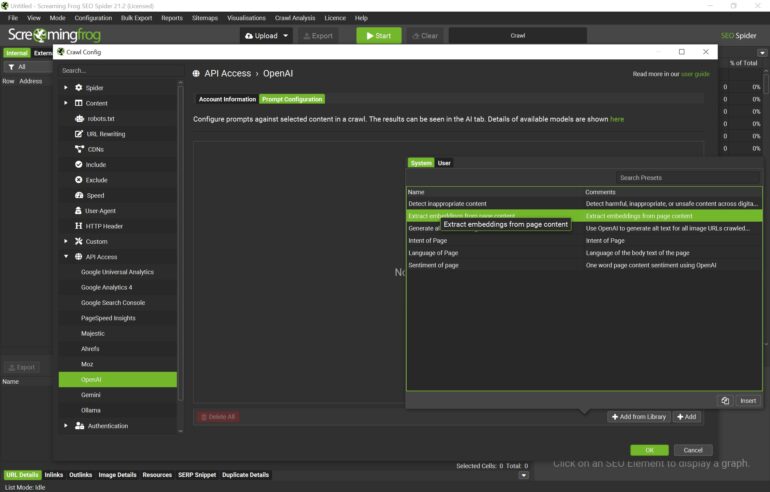Image resolution: width=770 pixels, height=492 pixels.
Task: Open the Crawl Analysis menu
Action: click(x=295, y=18)
